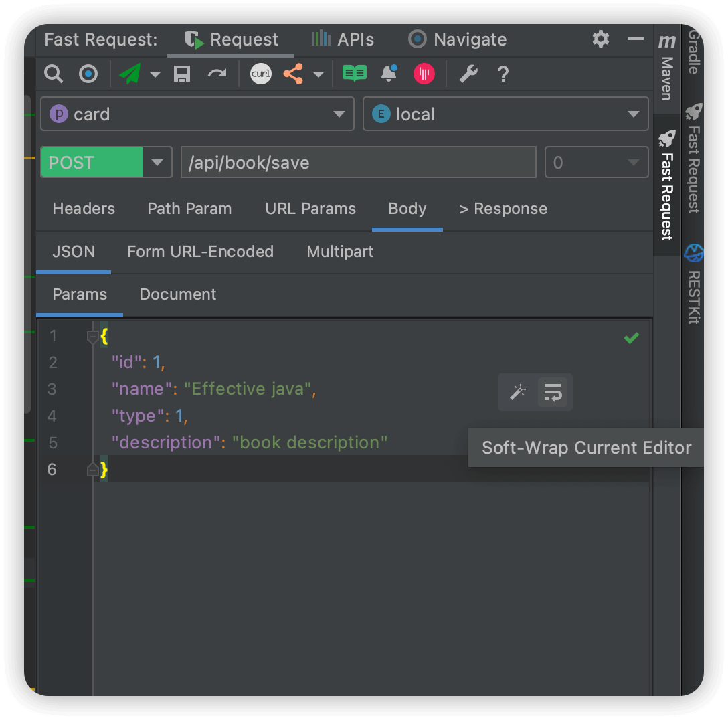Click the orange share icon
The height and width of the screenshot is (720, 728).
293,74
